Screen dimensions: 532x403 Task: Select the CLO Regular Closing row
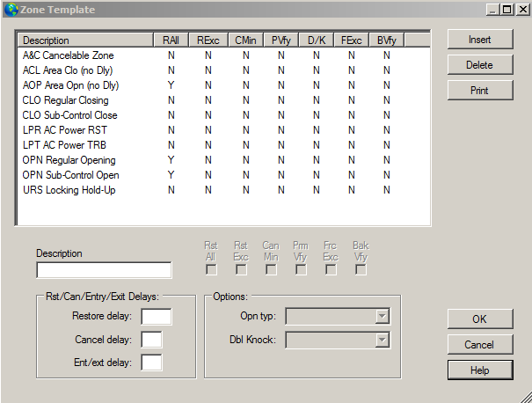[x=224, y=100]
